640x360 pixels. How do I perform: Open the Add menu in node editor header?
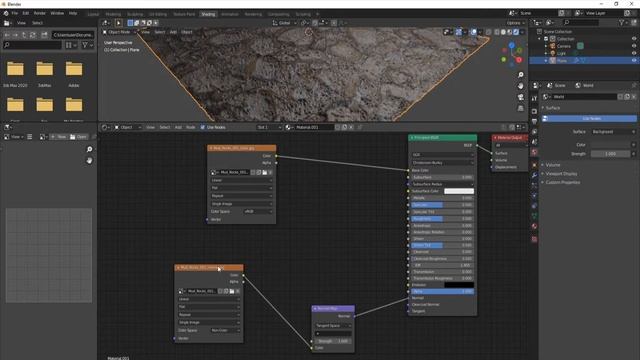tap(178, 127)
